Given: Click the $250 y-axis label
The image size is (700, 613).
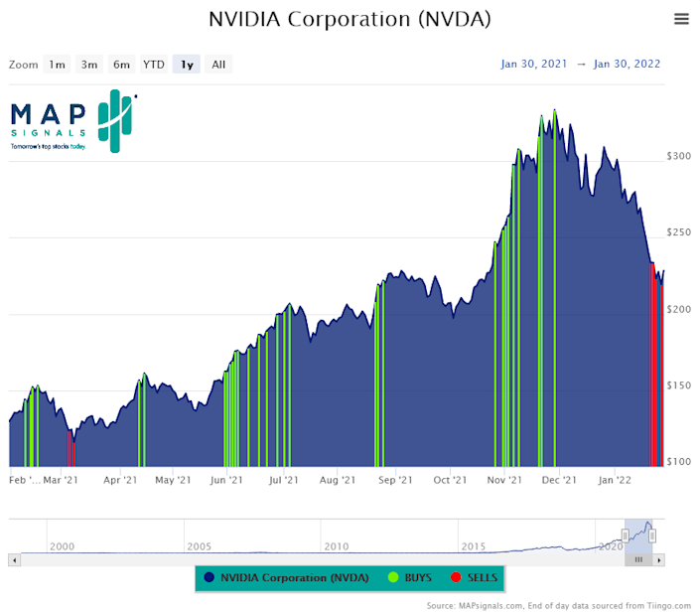Looking at the screenshot, I should tap(678, 232).
